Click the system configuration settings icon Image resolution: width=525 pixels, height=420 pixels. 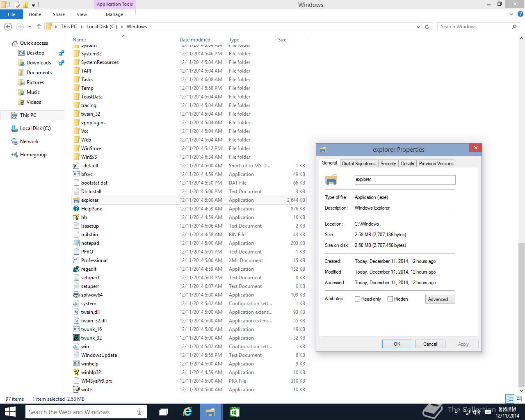pos(76,304)
